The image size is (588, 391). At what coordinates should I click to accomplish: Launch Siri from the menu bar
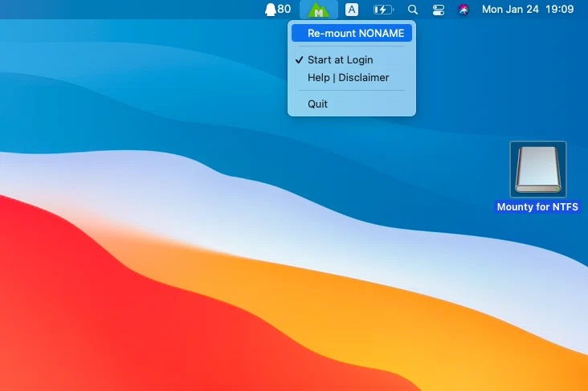[463, 10]
